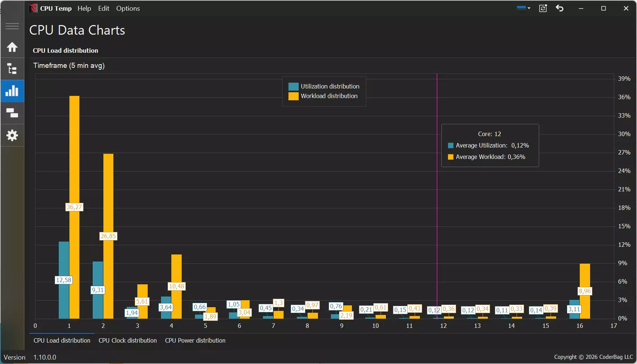Click the 0,76 data label on core 9
This screenshot has height=364, width=637.
pos(336,306)
